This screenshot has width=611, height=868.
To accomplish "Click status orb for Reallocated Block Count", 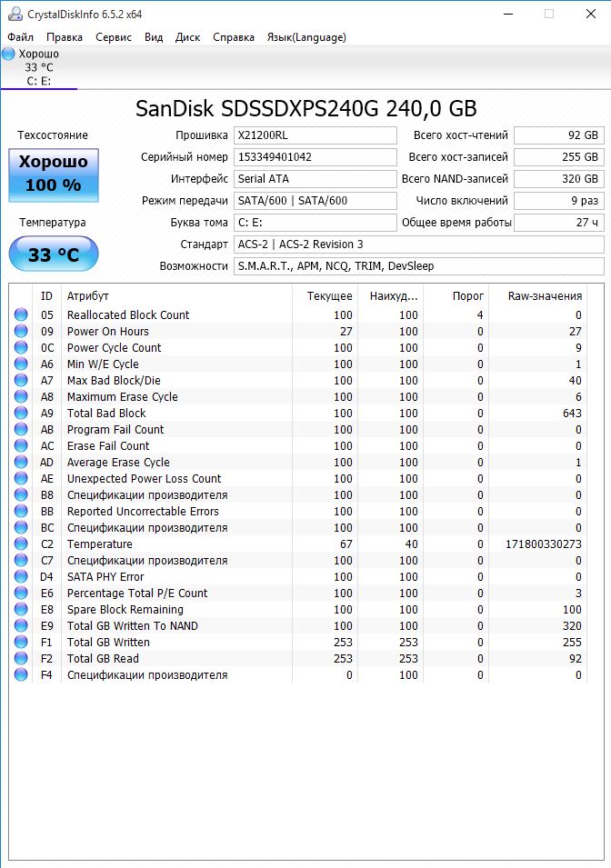I will tap(21, 315).
